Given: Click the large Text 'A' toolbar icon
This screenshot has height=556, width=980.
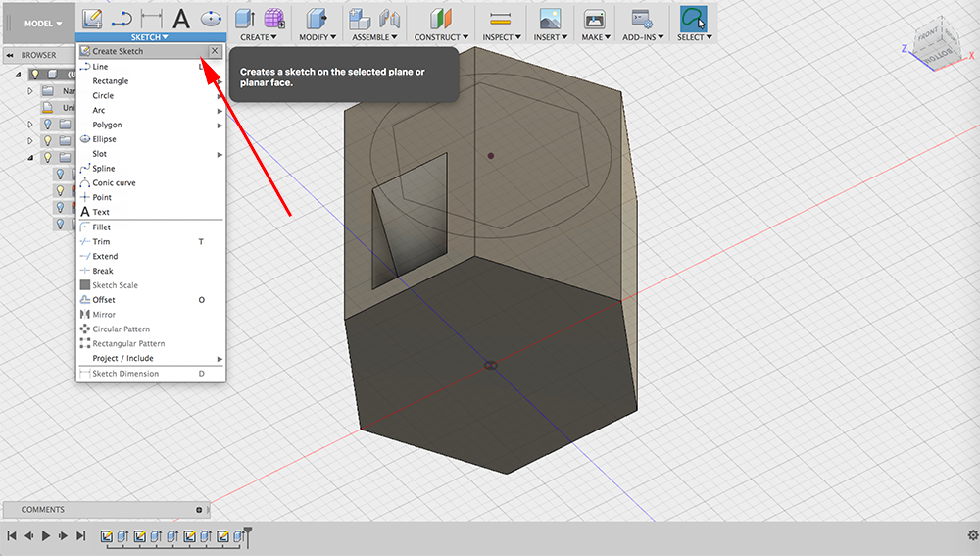Looking at the screenshot, I should click(181, 19).
